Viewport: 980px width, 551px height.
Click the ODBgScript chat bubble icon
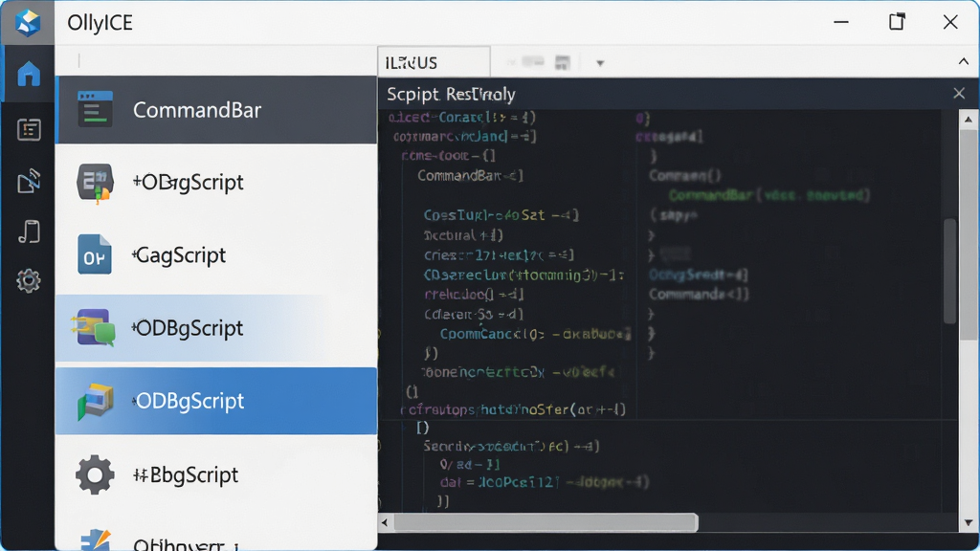pyautogui.click(x=95, y=327)
